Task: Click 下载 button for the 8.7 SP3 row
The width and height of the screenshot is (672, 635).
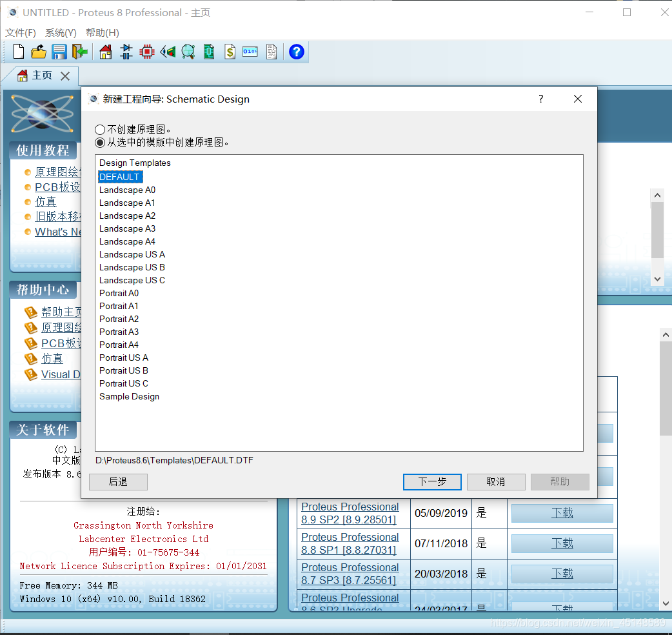Action: [x=562, y=574]
